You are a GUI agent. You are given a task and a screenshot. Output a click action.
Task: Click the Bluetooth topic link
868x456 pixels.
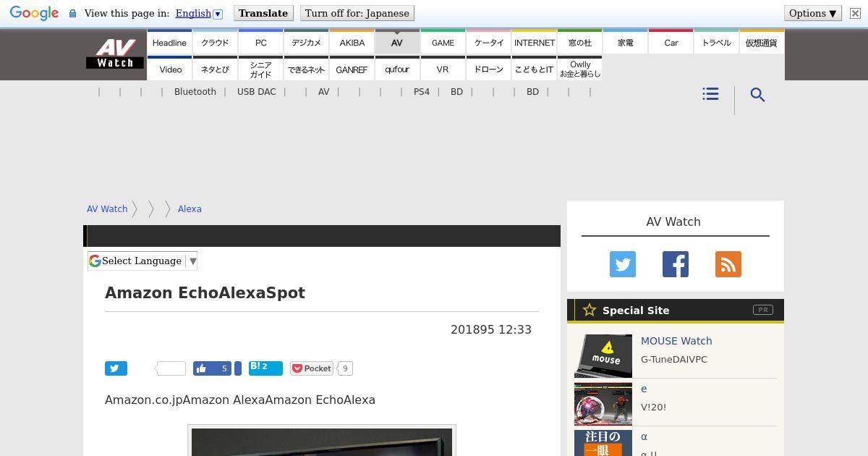coord(195,92)
